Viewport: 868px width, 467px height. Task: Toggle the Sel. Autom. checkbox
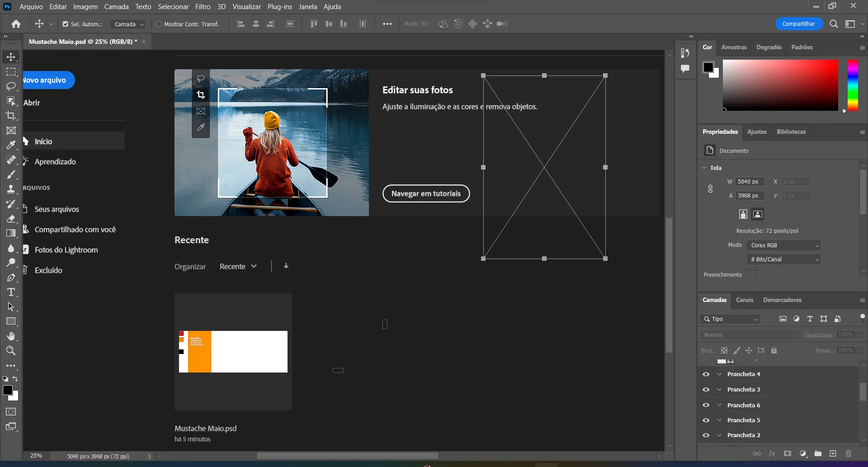(x=66, y=24)
